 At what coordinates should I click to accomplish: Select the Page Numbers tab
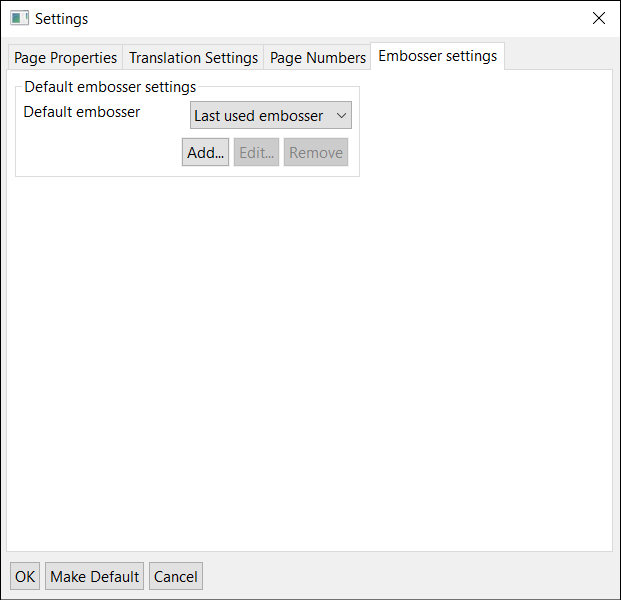tap(318, 58)
